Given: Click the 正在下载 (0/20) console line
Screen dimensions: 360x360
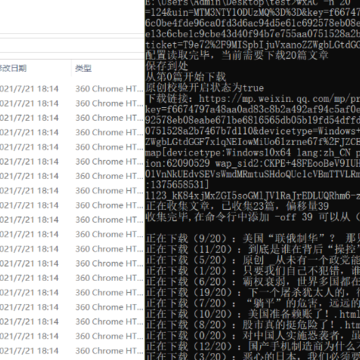Looking at the screenshot, I should point(253,336).
